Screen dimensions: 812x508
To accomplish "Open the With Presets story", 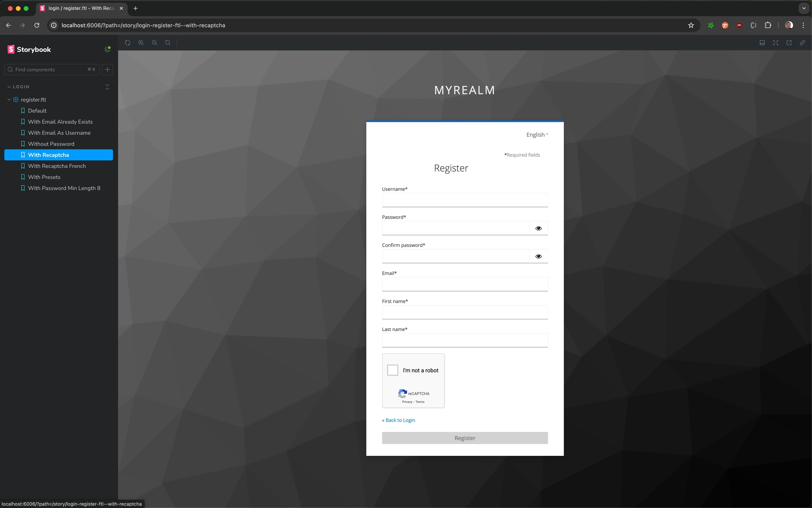I will [44, 177].
